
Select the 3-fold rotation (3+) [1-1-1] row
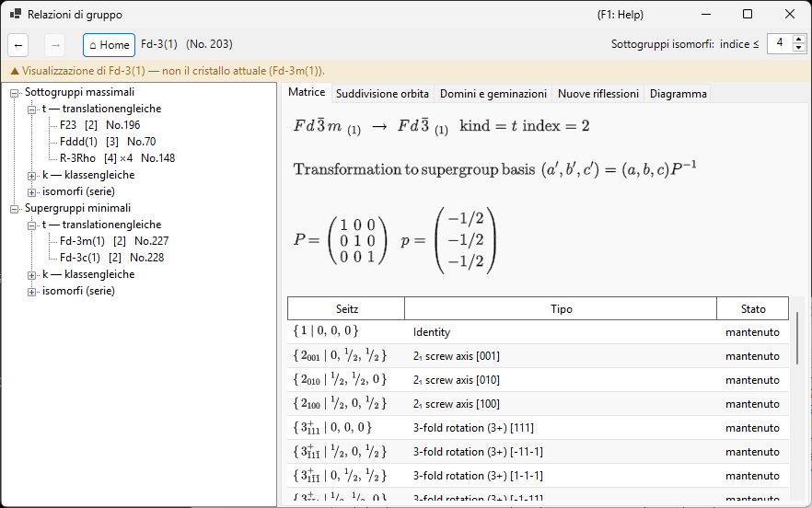[538, 476]
